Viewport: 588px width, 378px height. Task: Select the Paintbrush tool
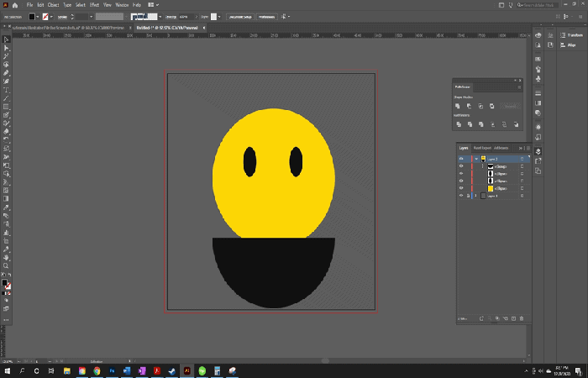pyautogui.click(x=6, y=115)
